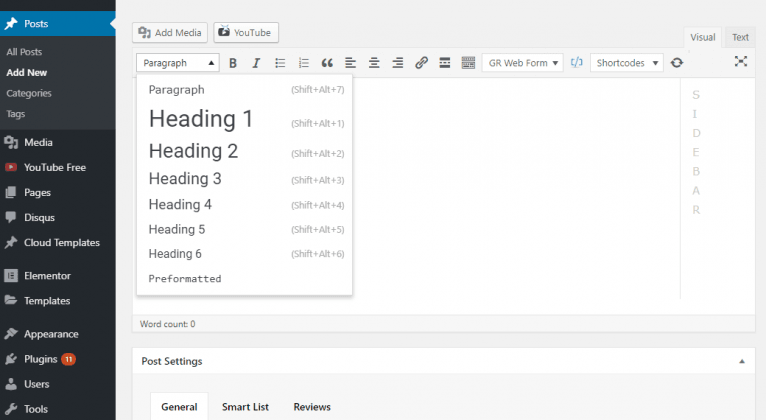
Task: Click the refresh arrows icon in toolbar
Action: [x=677, y=63]
